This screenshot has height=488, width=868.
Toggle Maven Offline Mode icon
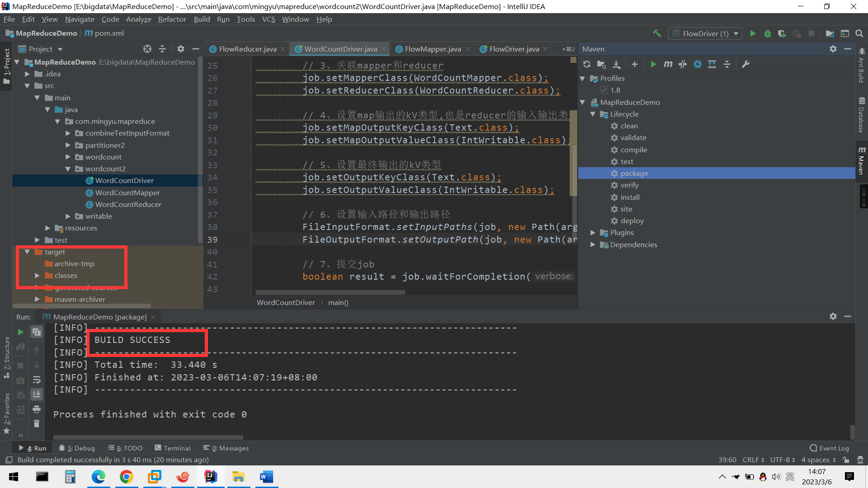click(683, 64)
